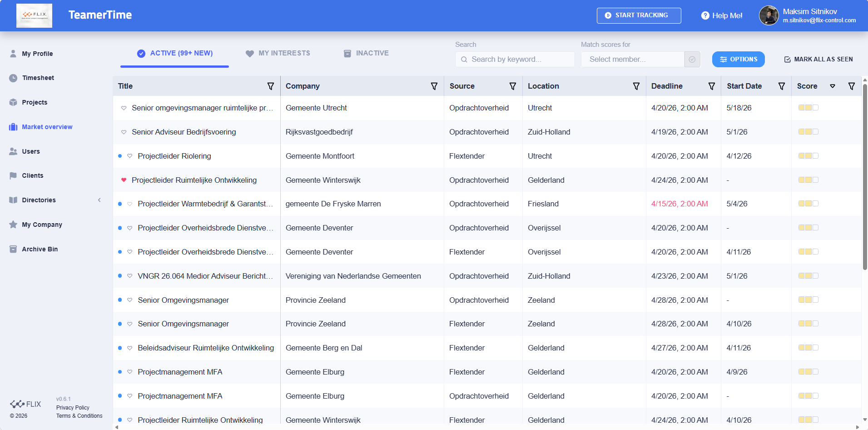Click the score bar for Gemeente Utrecht row
This screenshot has height=430, width=868.
808,108
